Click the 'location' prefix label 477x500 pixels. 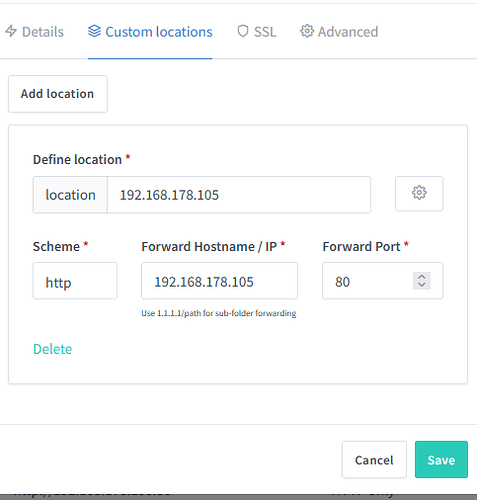point(70,195)
